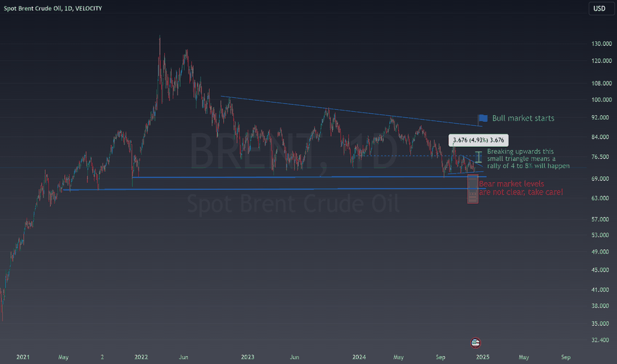This screenshot has height=364, width=617.
Task: Select the red 'Bear market levels' warning text
Action: [520, 188]
